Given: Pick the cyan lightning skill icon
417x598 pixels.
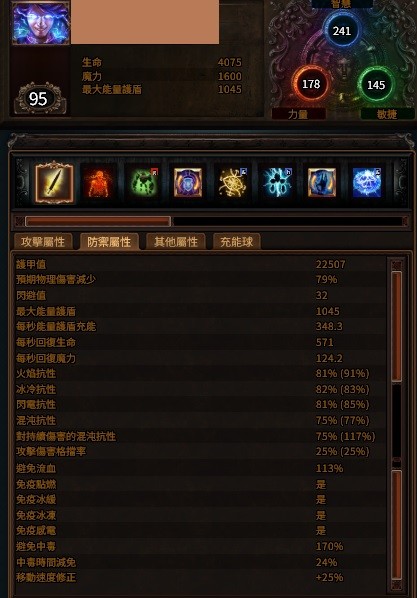Looking at the screenshot, I should point(277,183).
